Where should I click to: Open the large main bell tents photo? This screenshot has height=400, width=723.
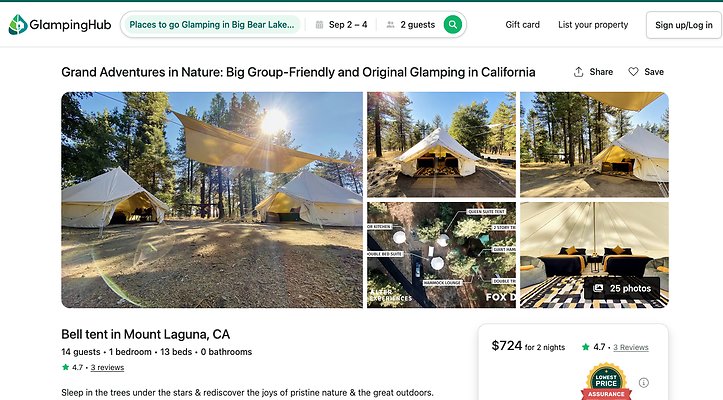(x=212, y=200)
